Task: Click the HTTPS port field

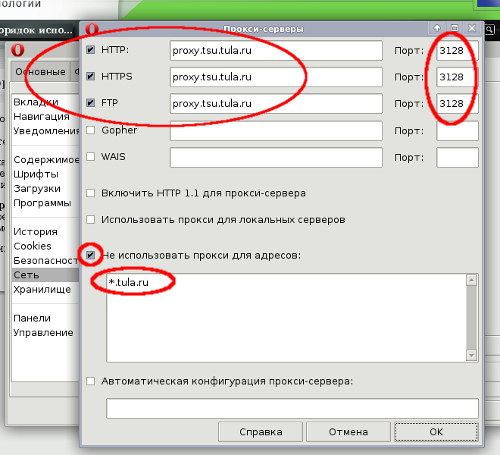Action: (457, 77)
